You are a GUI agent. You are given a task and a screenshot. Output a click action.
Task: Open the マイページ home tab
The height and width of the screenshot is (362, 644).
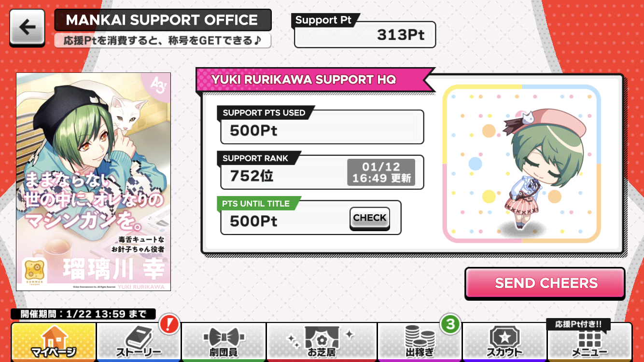(x=54, y=342)
